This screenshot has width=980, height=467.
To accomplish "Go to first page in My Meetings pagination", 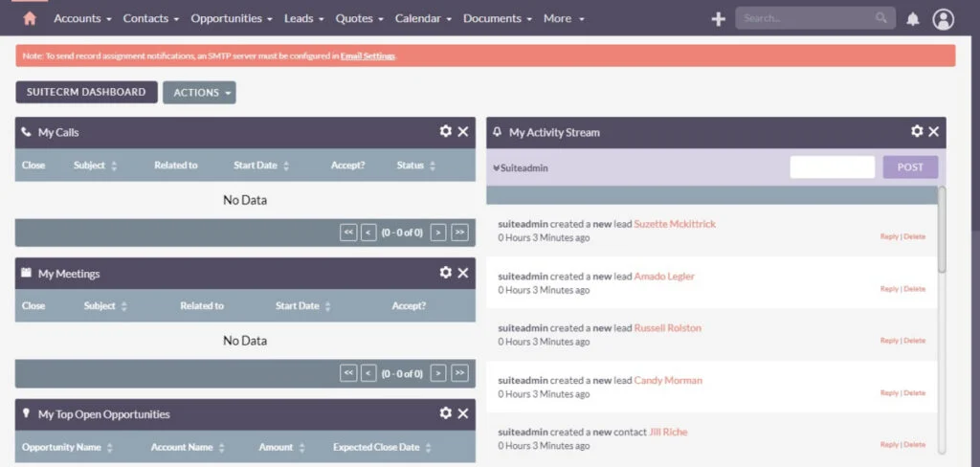I will pyautogui.click(x=348, y=373).
